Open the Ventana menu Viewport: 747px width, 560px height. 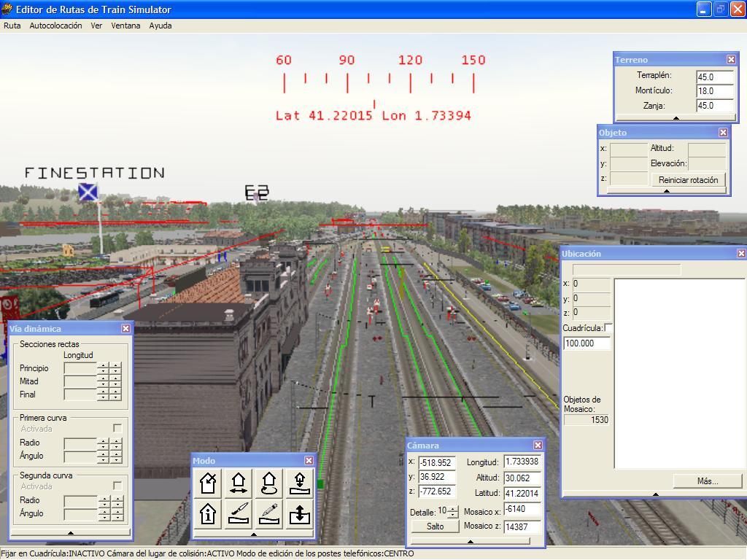(125, 26)
